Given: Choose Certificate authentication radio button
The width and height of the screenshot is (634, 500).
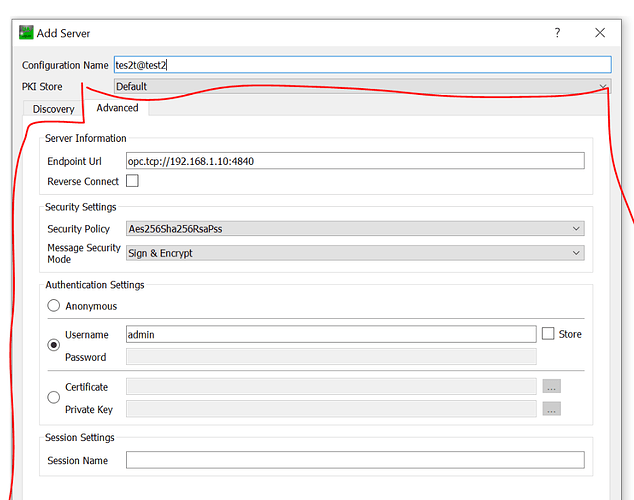Looking at the screenshot, I should coord(53,397).
